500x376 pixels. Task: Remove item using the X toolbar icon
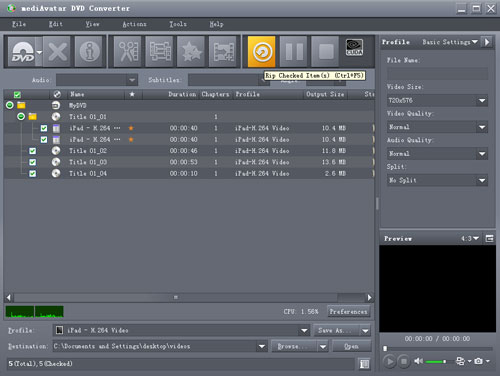pos(57,52)
